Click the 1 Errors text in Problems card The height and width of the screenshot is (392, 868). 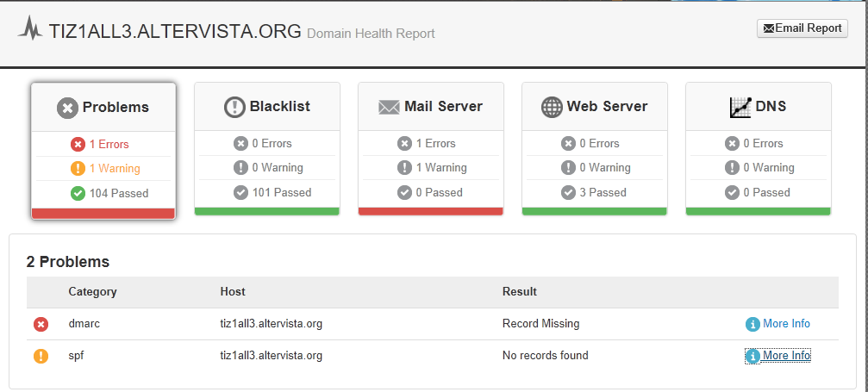(109, 145)
